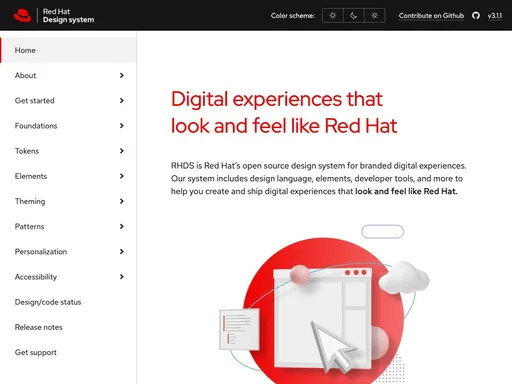Screen dimensions: 512x384
Task: Expand the Get started section chevron
Action: pyautogui.click(x=122, y=100)
